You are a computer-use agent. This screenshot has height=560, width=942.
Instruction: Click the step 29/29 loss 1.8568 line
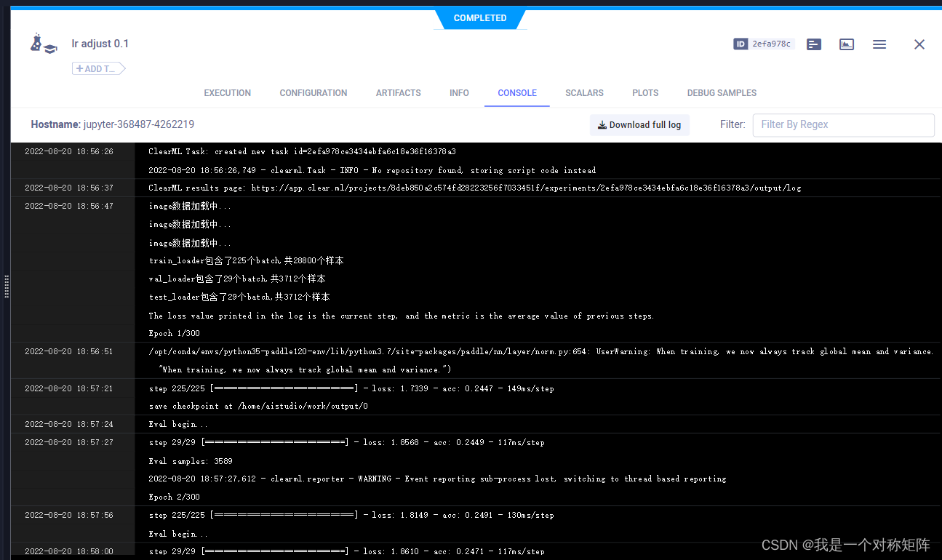coord(346,442)
